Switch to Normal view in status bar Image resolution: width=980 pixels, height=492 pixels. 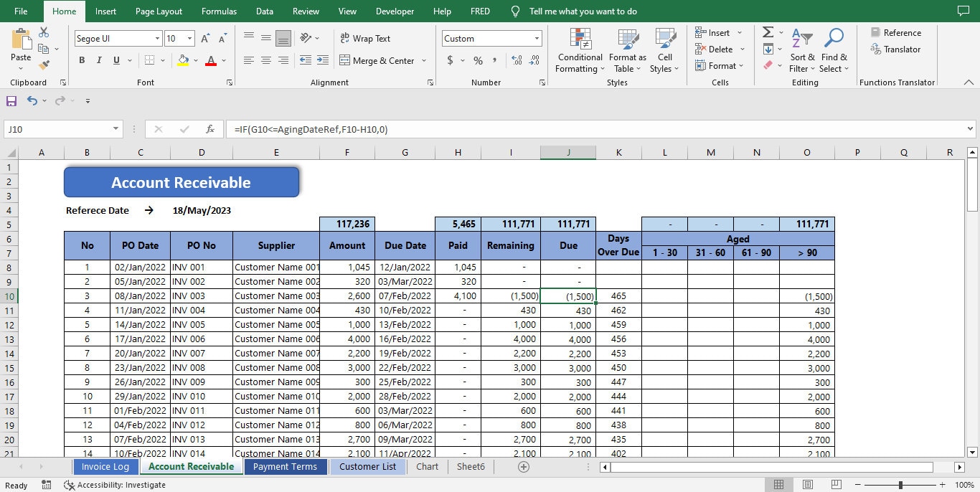778,485
